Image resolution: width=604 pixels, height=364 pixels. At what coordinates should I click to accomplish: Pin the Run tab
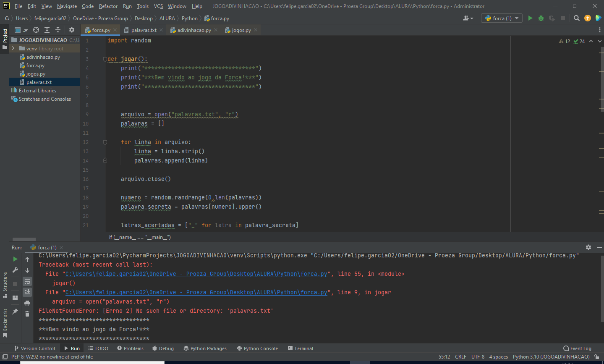pos(15,311)
